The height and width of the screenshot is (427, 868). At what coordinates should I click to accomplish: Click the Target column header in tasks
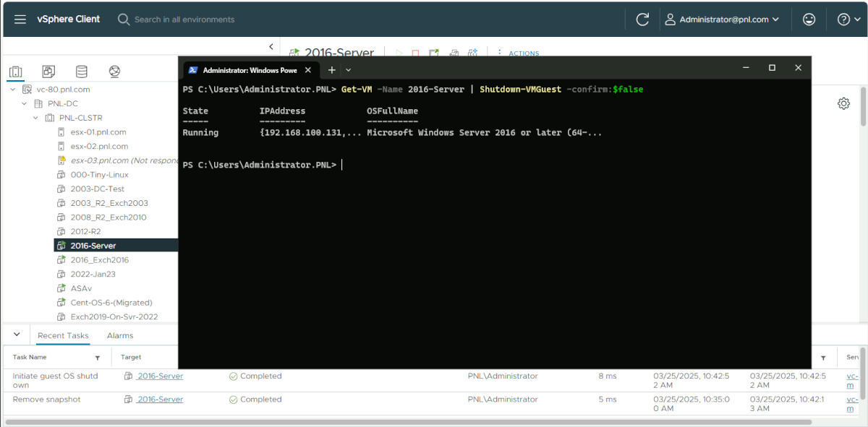tap(131, 358)
